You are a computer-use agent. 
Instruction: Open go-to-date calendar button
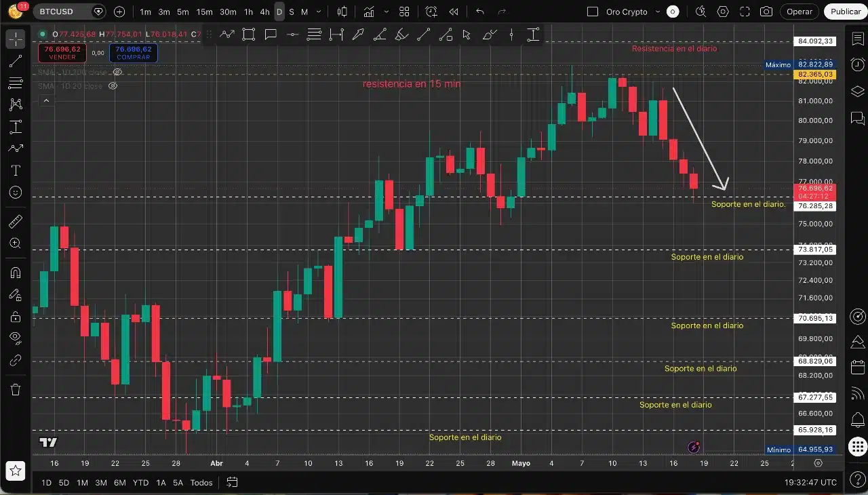click(x=232, y=483)
